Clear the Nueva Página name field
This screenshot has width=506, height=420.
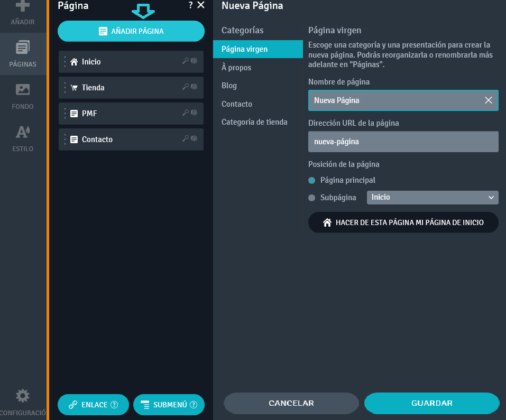click(488, 100)
